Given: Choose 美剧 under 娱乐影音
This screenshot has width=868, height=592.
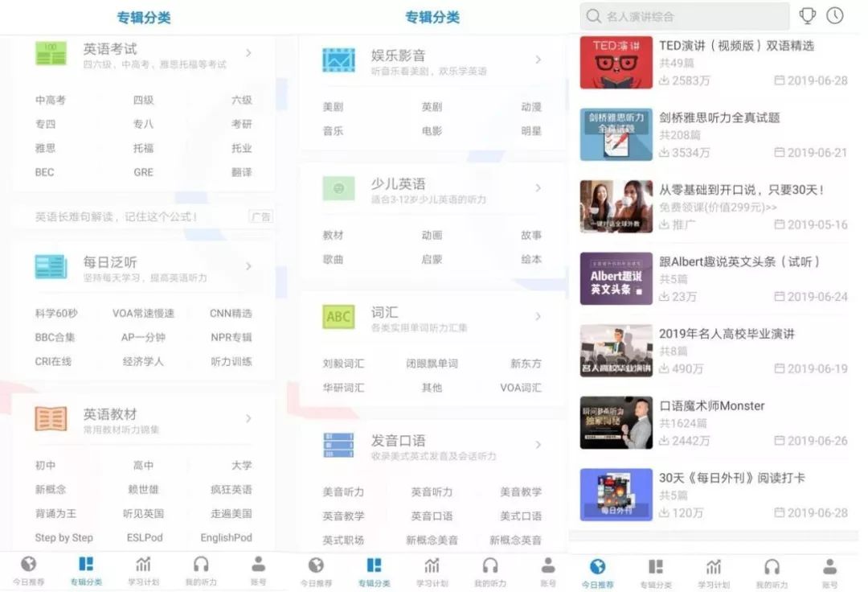Looking at the screenshot, I should pyautogui.click(x=334, y=106).
